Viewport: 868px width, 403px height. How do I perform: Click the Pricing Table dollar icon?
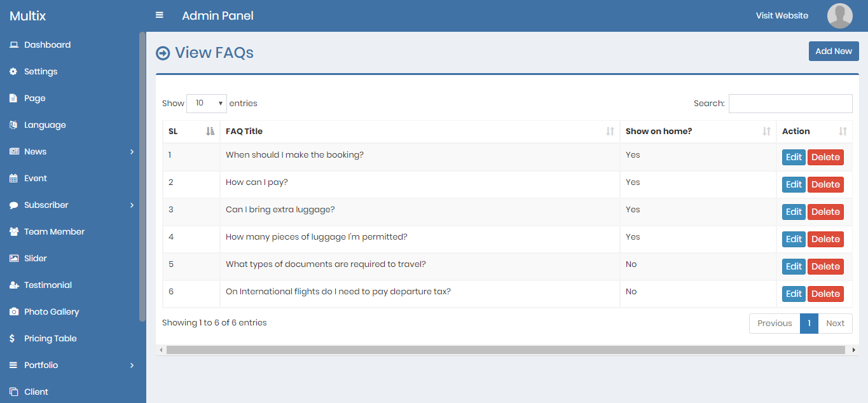[13, 339]
